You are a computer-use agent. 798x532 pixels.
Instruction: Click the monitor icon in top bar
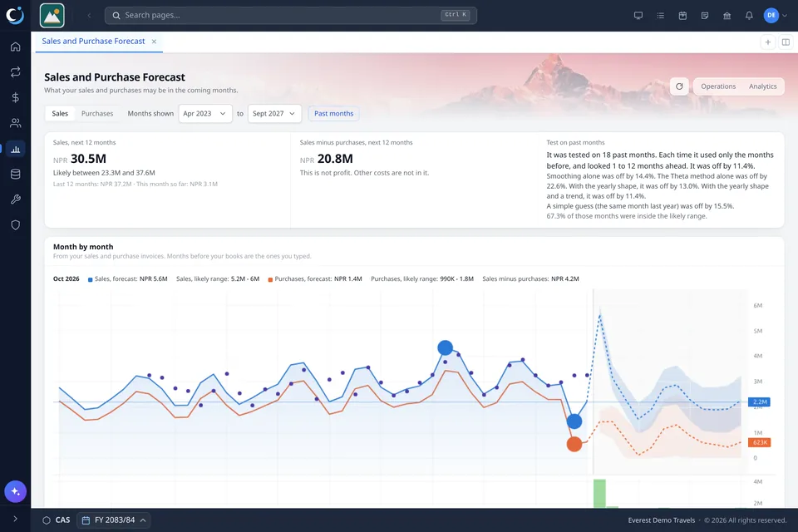coord(638,15)
